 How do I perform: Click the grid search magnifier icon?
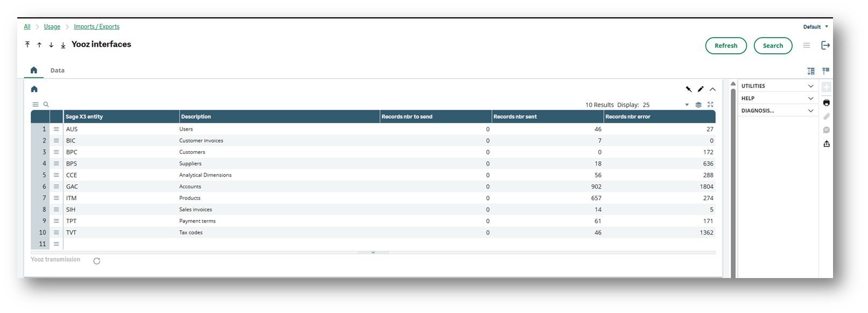coord(46,104)
